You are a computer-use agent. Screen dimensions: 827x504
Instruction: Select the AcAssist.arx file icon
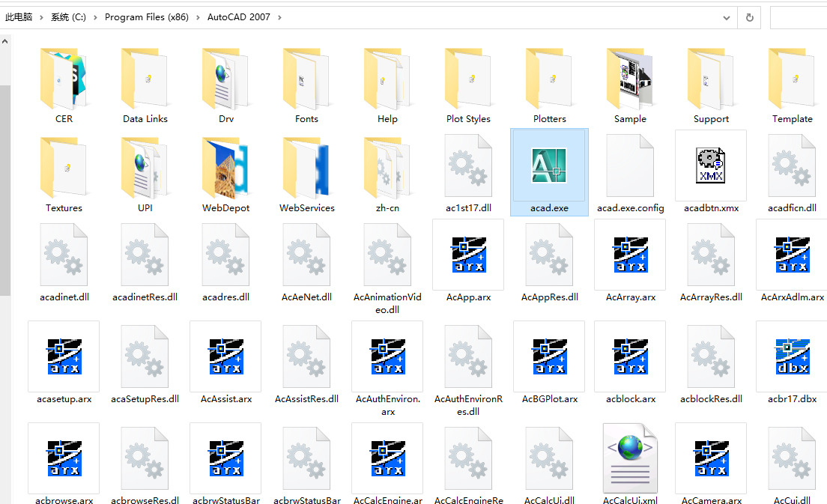[225, 356]
